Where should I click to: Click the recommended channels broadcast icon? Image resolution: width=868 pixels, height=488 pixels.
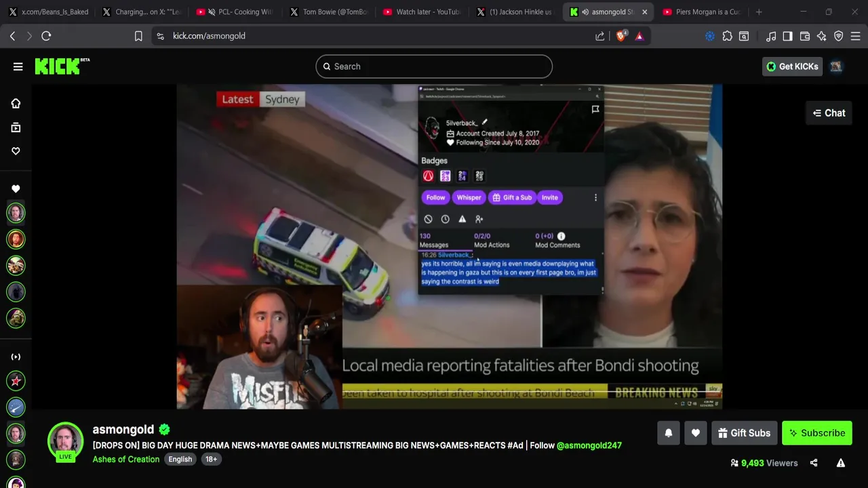tap(16, 357)
